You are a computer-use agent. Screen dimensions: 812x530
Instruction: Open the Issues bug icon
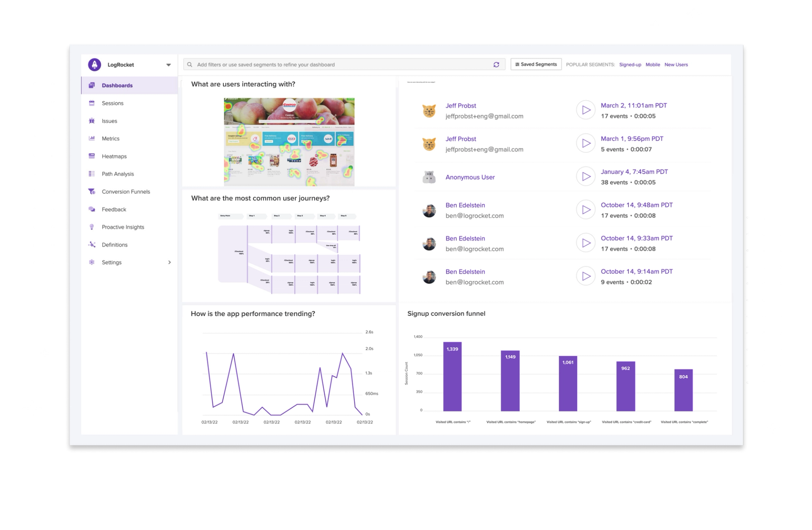pos(92,121)
